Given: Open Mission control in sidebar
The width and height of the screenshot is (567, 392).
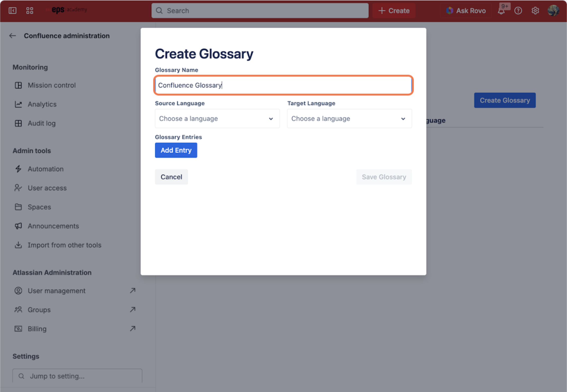Looking at the screenshot, I should click(52, 85).
